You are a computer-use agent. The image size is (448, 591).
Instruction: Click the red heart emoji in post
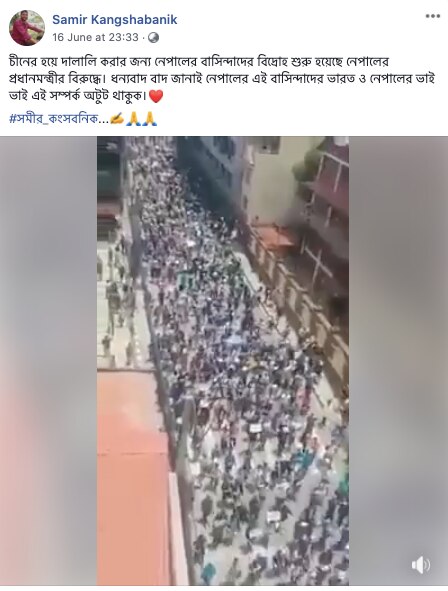point(156,96)
